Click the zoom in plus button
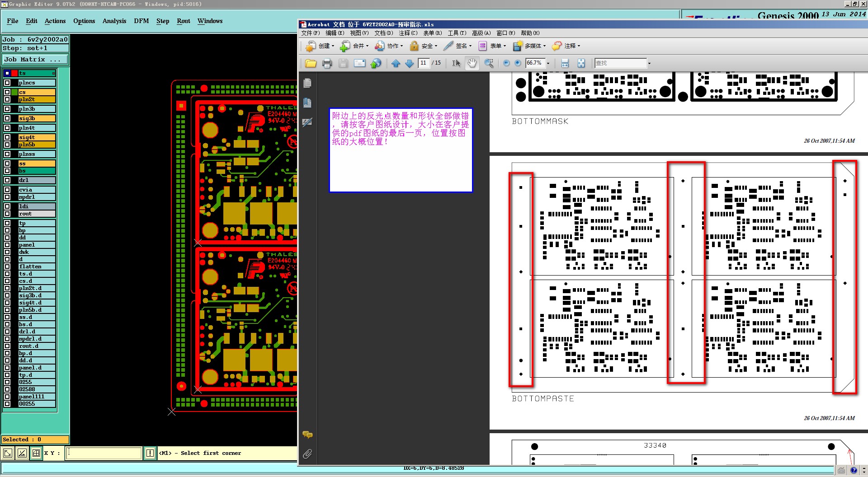Viewport: 868px width, 477px height. [518, 63]
